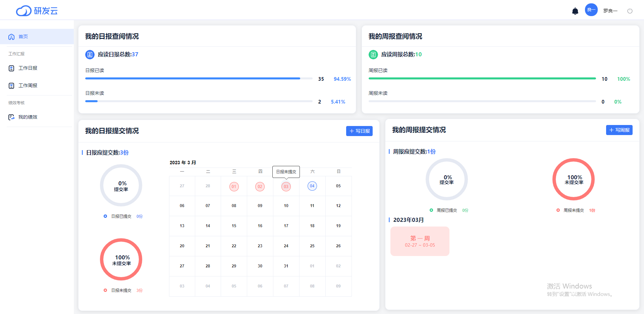
Task: Click the power logout icon
Action: point(630,11)
